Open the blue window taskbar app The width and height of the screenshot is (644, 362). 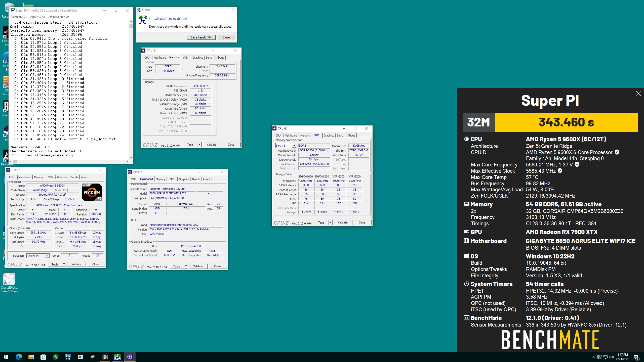pos(80,357)
